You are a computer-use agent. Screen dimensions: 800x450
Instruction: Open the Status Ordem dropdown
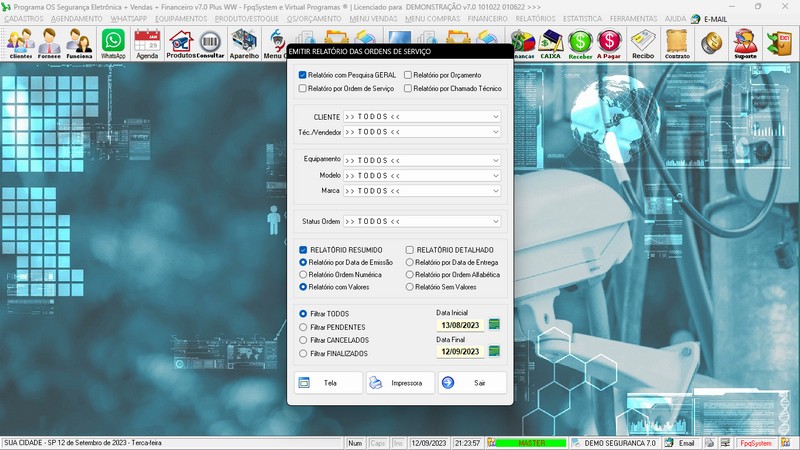[495, 221]
